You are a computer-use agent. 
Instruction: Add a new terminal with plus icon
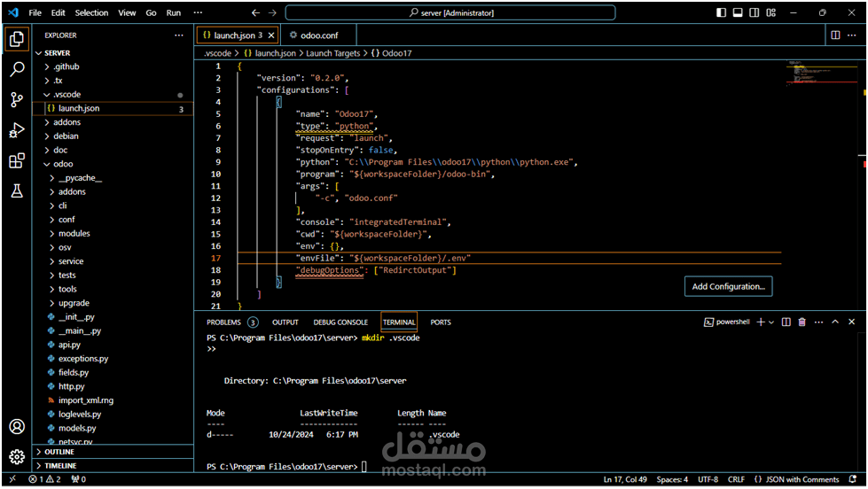coord(761,322)
